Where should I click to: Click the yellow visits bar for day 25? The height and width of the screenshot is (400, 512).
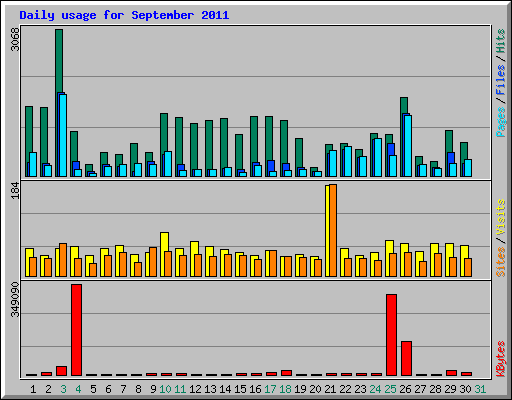[389, 247]
